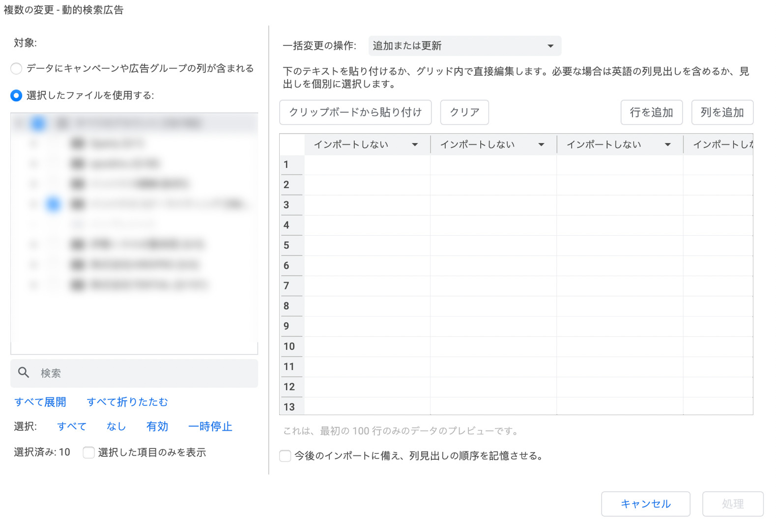The image size is (776, 532).
Task: Click the 一時停止 selection link
Action: pos(210,426)
